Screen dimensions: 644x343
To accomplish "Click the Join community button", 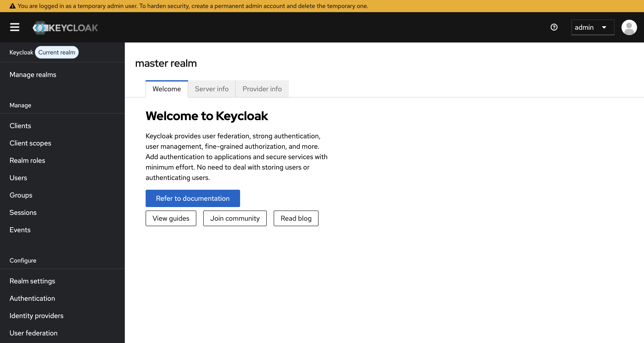I will pos(234,218).
